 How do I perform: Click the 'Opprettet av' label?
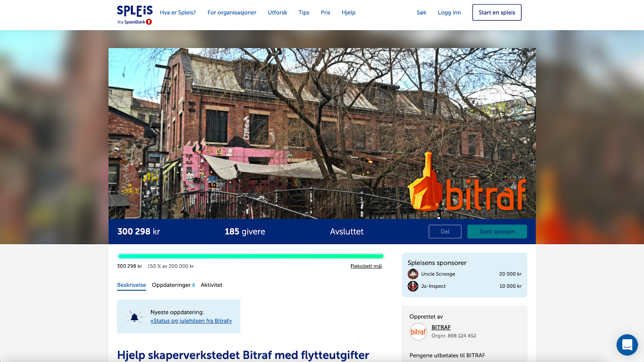[426, 317]
